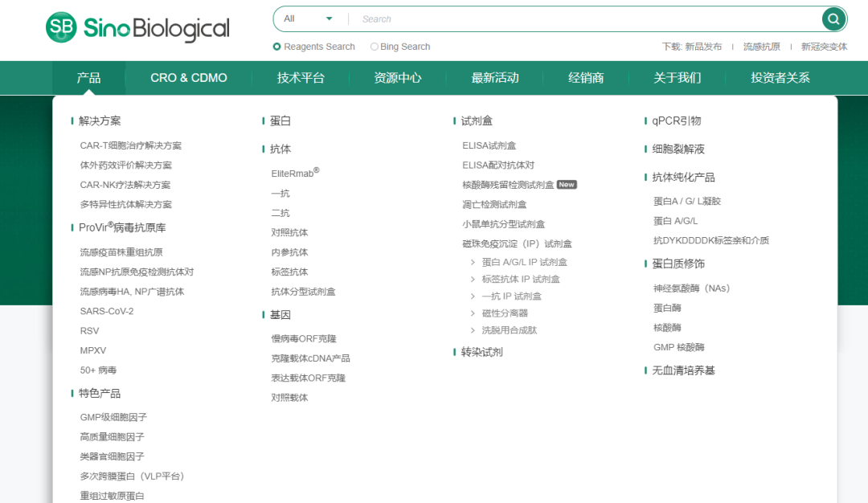Open the All category dropdown
Image resolution: width=868 pixels, height=503 pixels.
tap(309, 18)
